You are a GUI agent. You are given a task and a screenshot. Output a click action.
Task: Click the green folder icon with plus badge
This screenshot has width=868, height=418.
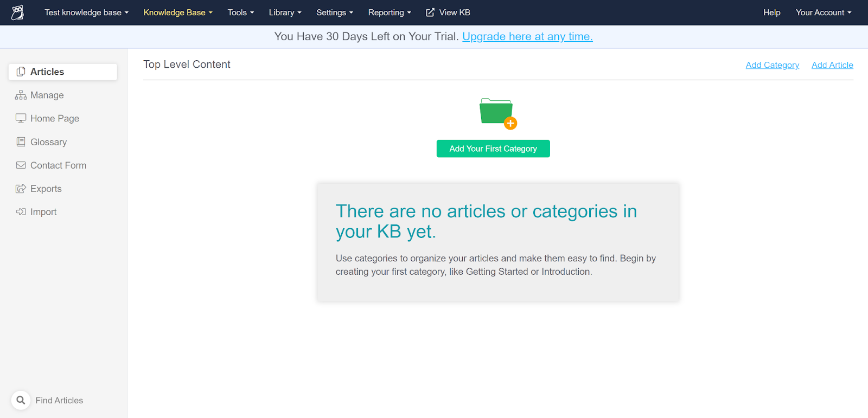click(x=497, y=113)
